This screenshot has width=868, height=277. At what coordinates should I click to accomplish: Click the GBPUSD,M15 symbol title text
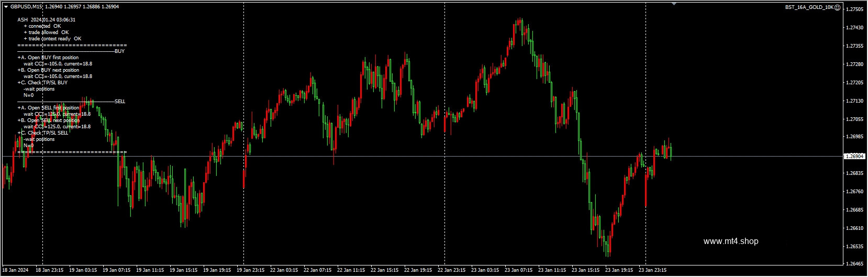coord(27,7)
